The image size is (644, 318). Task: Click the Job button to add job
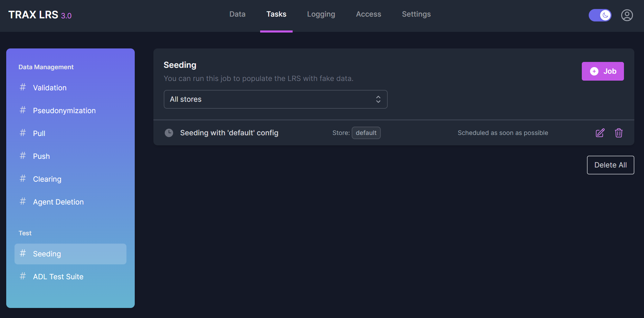pyautogui.click(x=603, y=71)
